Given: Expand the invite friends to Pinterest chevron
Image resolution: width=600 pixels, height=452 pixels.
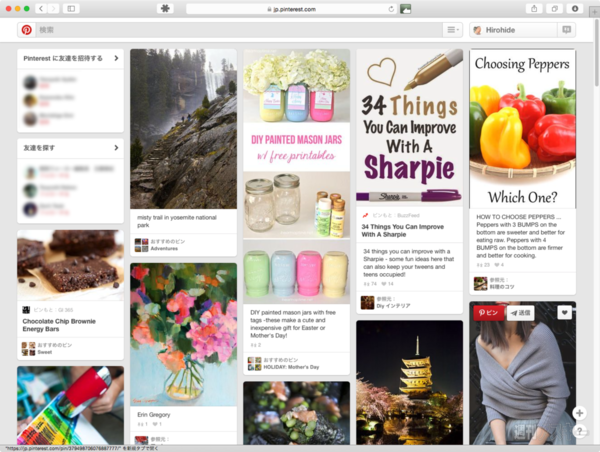Looking at the screenshot, I should [x=116, y=58].
